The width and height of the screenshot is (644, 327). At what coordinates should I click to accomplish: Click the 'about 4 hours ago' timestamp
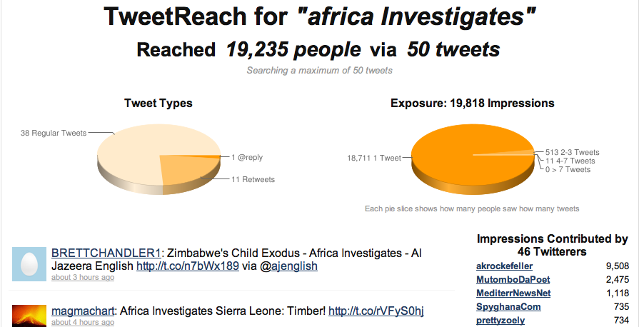click(x=83, y=323)
